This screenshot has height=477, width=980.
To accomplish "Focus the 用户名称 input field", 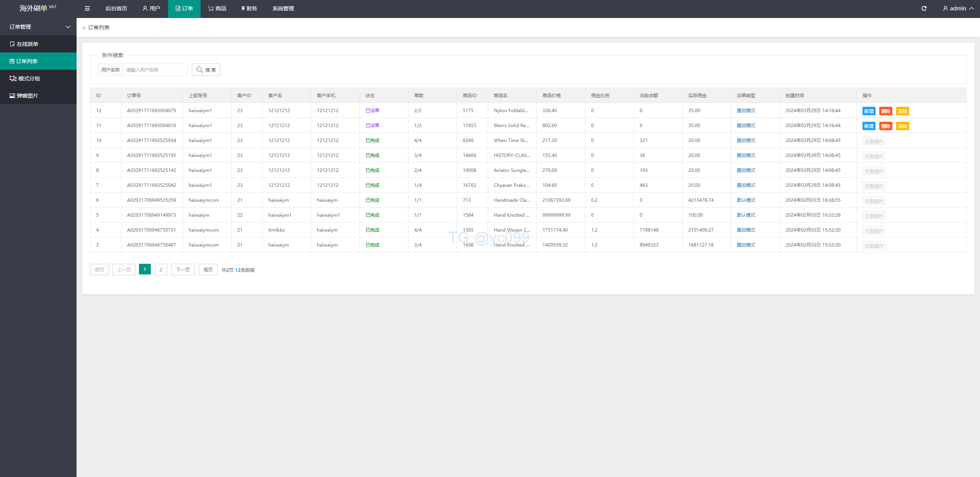I will click(x=155, y=70).
